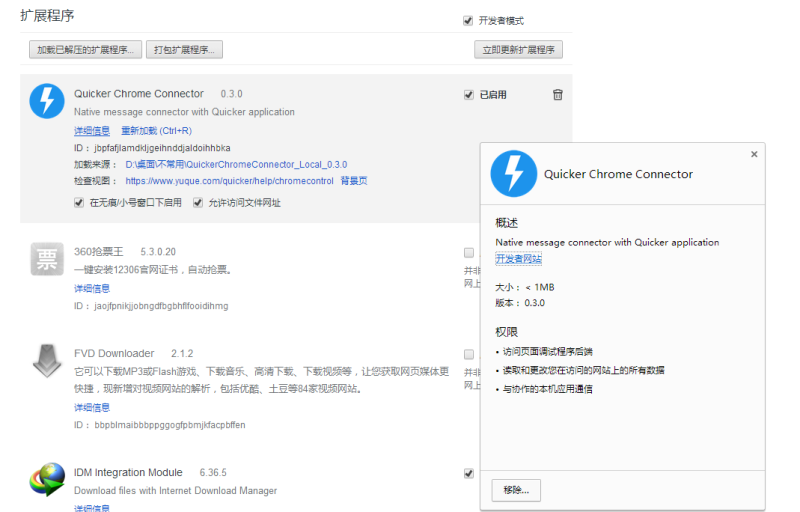Viewport: 800px width, 512px height.
Task: Close the Quicker Chrome Connector details popup
Action: pyautogui.click(x=754, y=154)
